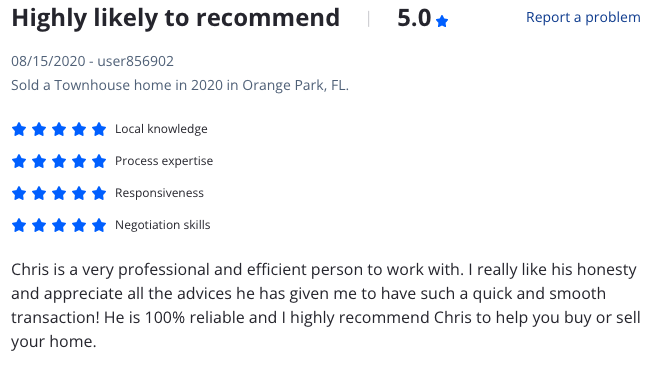Screen dimensions: 668x365
Task: Click the first star of Process expertise
Action: (x=19, y=161)
